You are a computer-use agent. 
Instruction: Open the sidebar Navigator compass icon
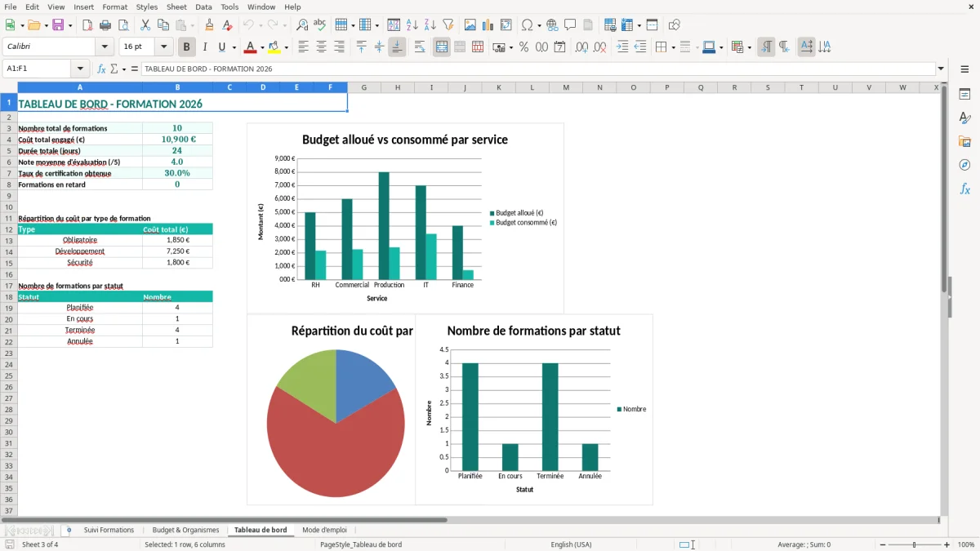964,165
